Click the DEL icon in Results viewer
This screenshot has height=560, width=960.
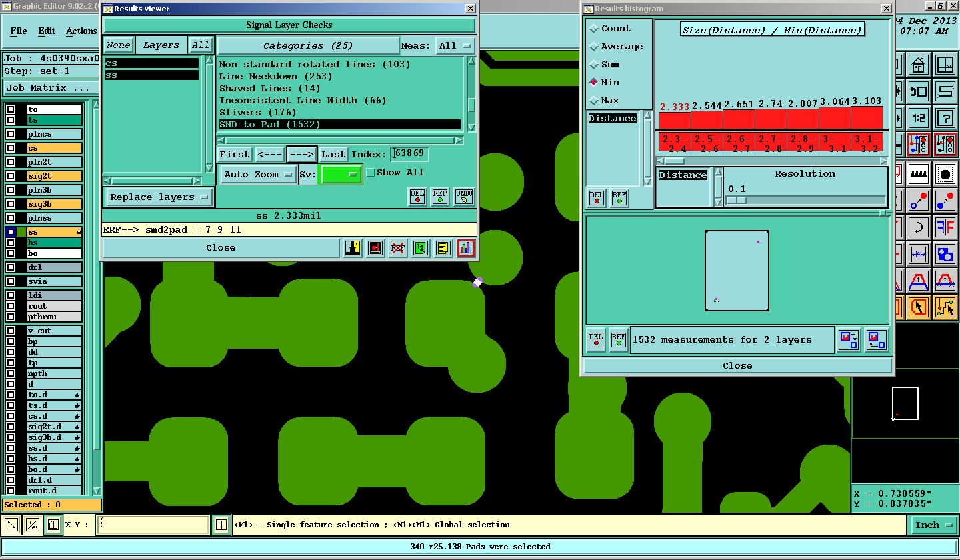point(417,197)
